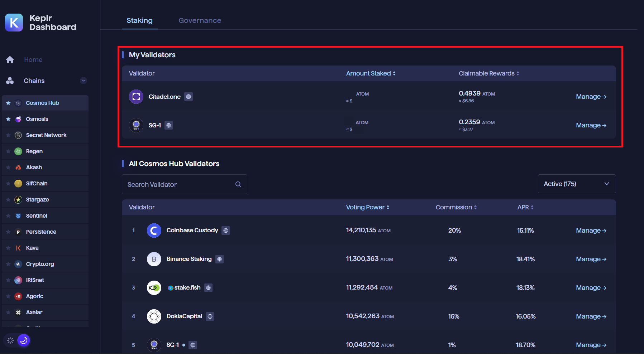
Task: Click the Sentinel chain icon
Action: 18,216
